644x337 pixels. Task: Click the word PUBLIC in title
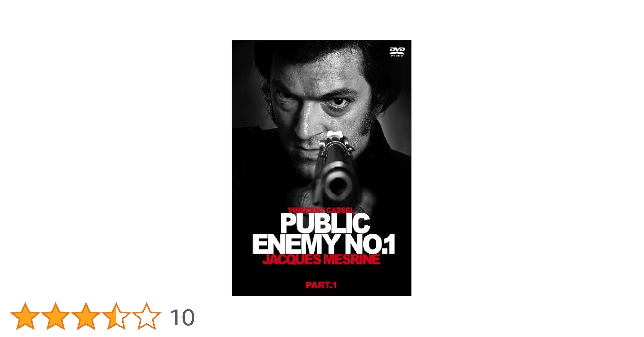coord(325,223)
